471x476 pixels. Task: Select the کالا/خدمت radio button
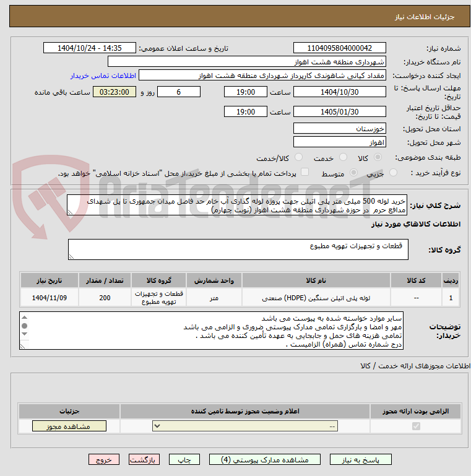[298, 157]
